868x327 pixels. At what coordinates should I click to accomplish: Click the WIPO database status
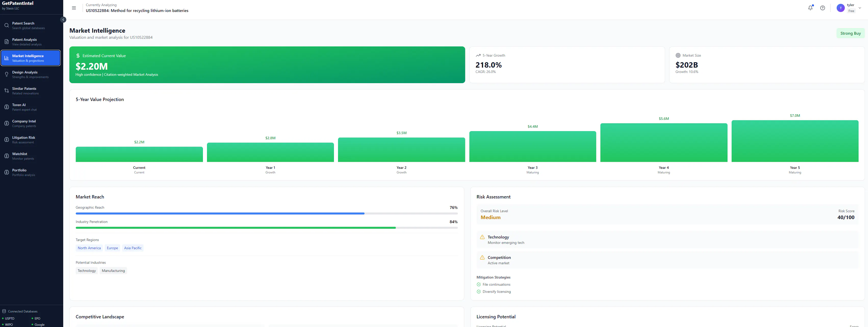8,325
